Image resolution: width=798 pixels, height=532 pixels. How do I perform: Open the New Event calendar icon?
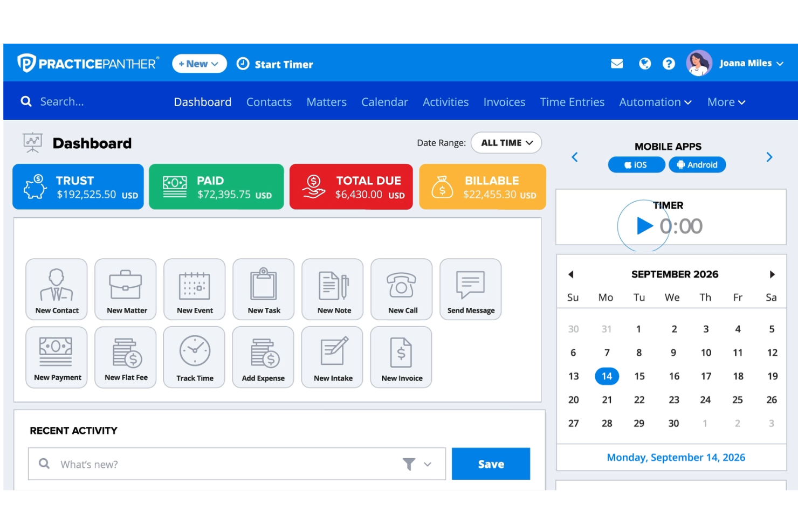pyautogui.click(x=194, y=286)
